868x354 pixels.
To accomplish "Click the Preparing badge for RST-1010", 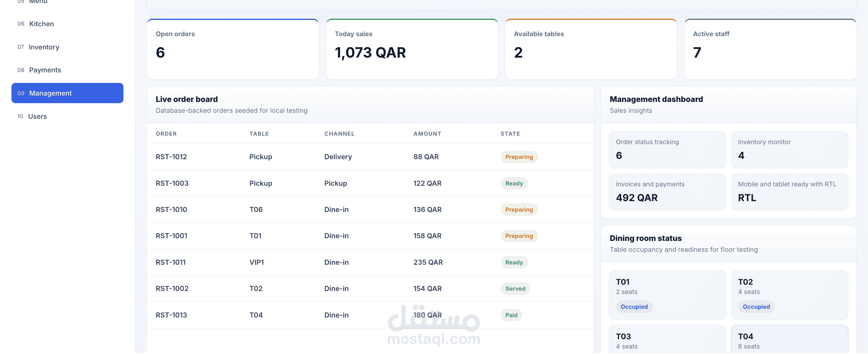I will pyautogui.click(x=519, y=210).
